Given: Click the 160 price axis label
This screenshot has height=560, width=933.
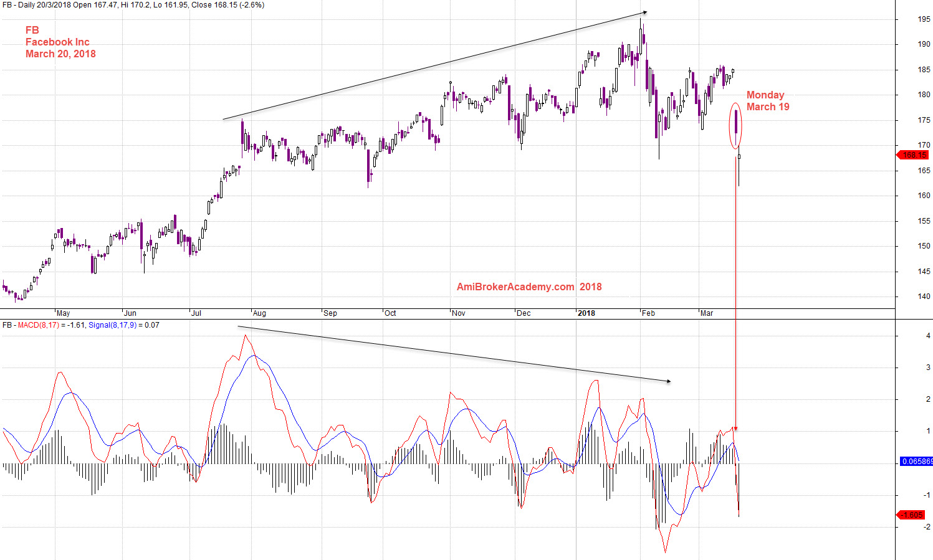Looking at the screenshot, I should point(924,196).
